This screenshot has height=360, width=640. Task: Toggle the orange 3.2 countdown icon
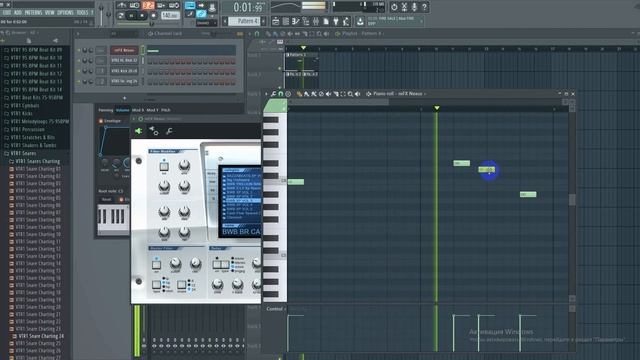148,6
